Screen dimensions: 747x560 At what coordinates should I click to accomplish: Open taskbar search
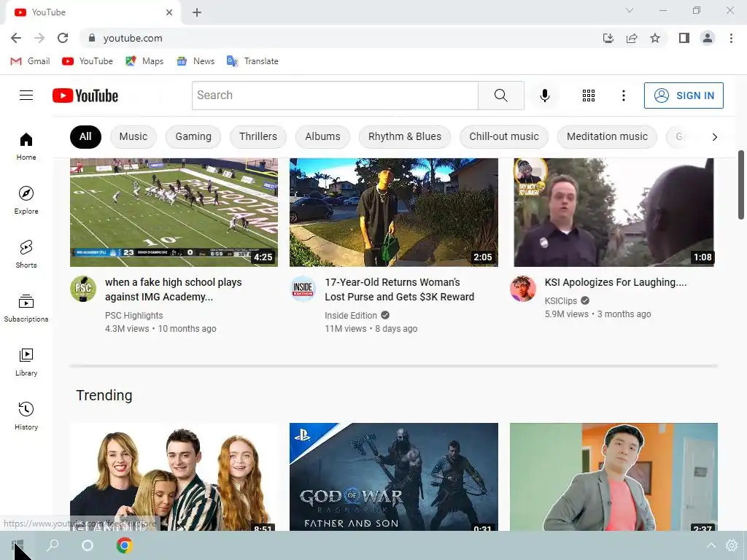point(53,545)
